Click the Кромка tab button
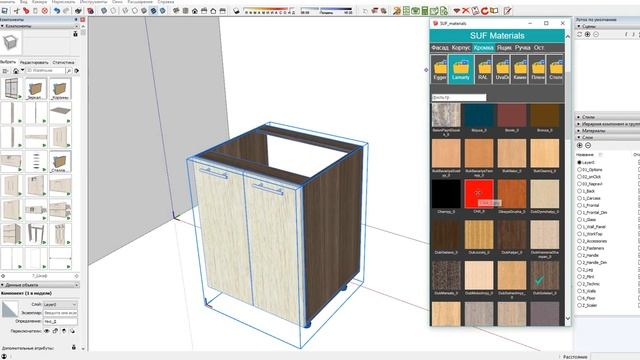 tap(484, 48)
